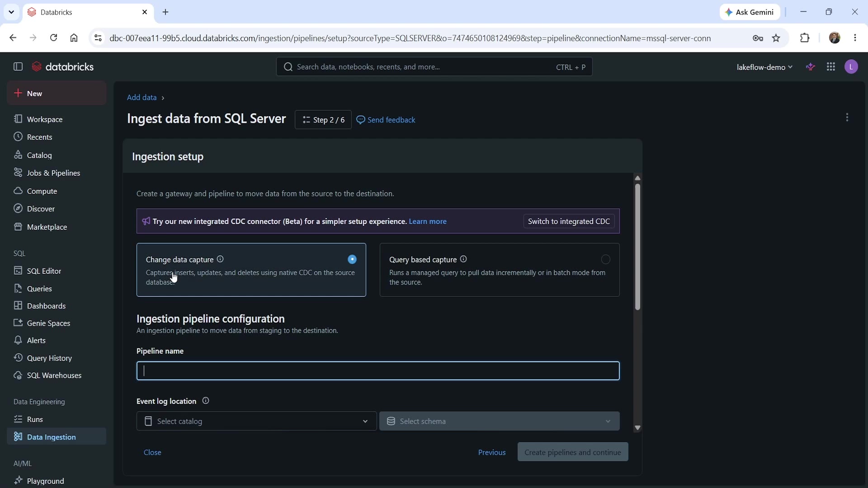Screen dimensions: 868x488
Task: Open the Chrome profile picture
Action: [x=835, y=38]
